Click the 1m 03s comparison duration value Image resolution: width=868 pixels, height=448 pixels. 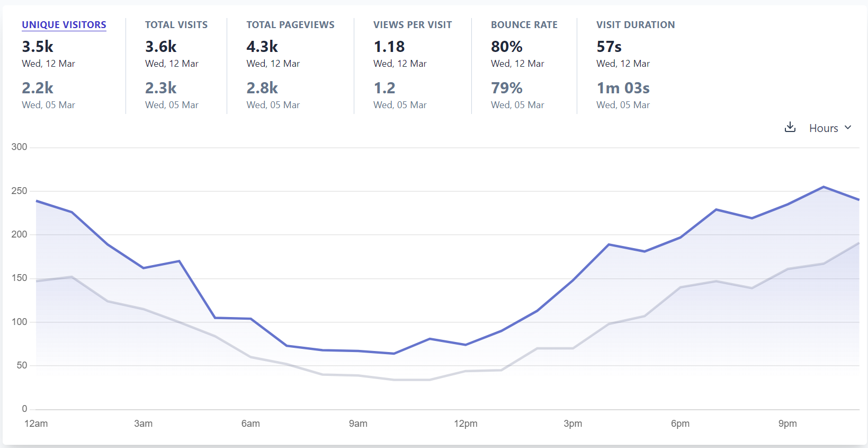tap(623, 88)
